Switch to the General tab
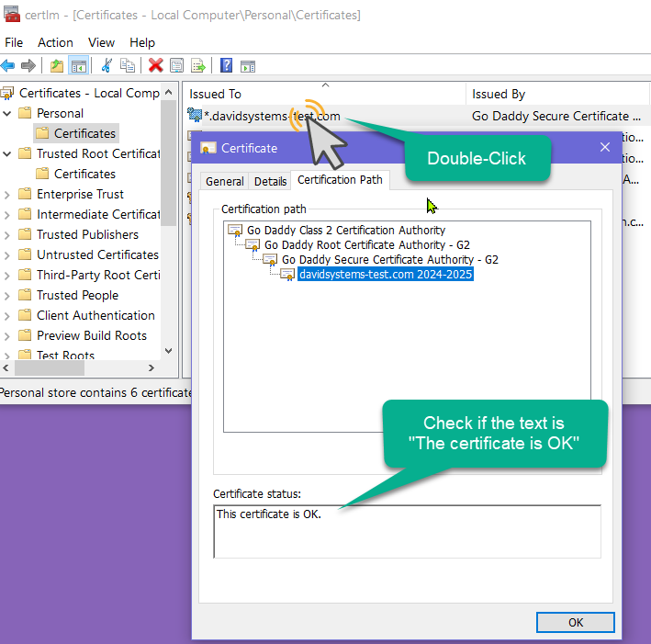This screenshot has width=651, height=644. pyautogui.click(x=224, y=182)
